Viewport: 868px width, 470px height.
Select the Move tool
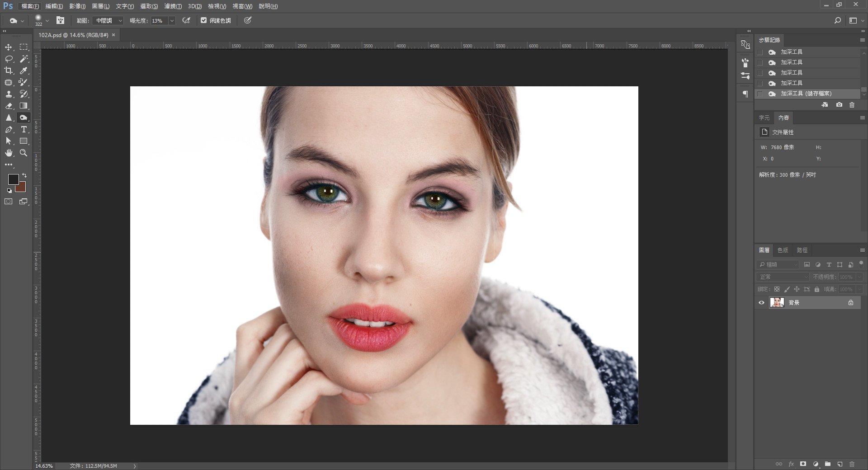pos(9,47)
